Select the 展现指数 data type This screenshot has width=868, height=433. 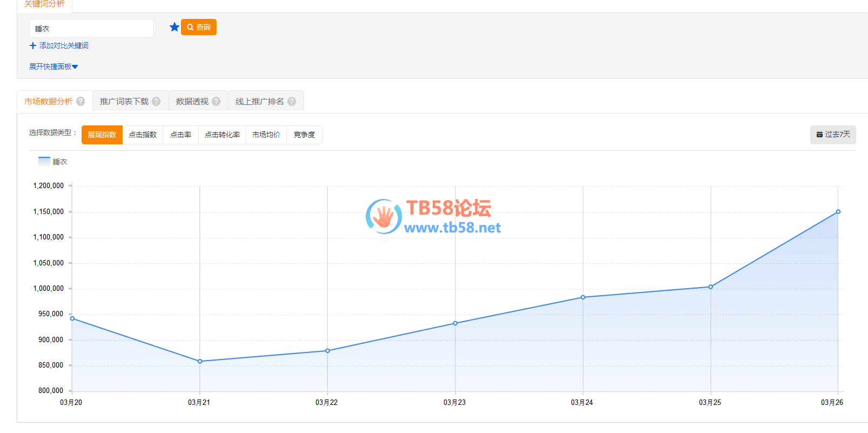point(102,135)
